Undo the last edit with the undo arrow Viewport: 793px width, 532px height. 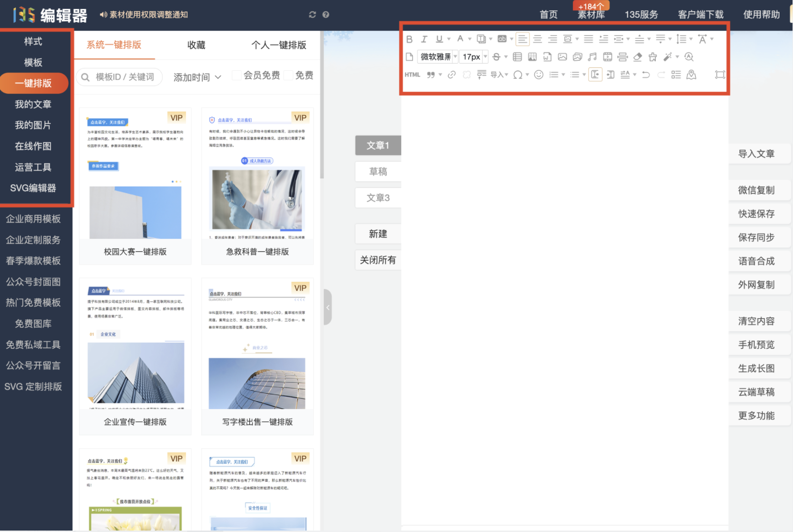click(x=645, y=75)
